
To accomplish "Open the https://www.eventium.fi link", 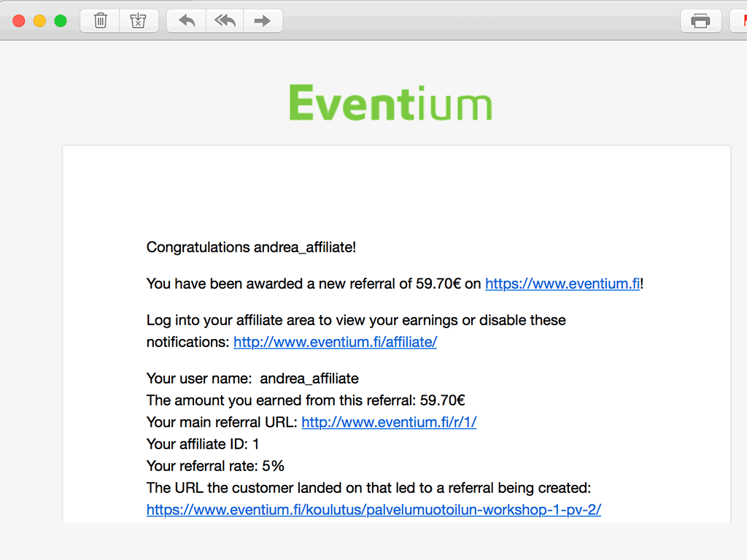I will click(x=562, y=284).
